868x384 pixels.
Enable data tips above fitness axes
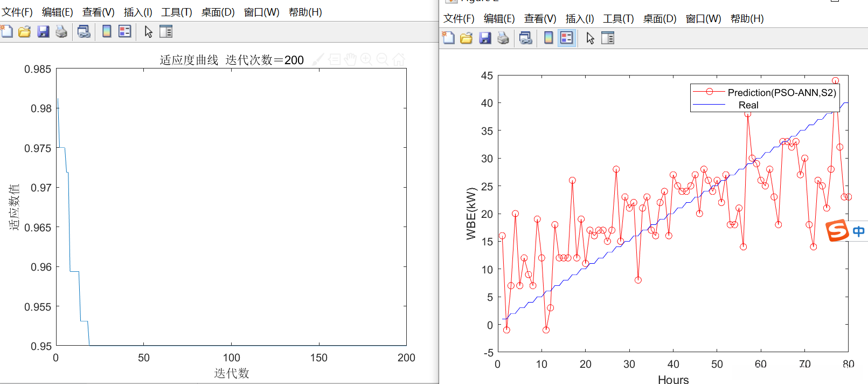[x=335, y=59]
